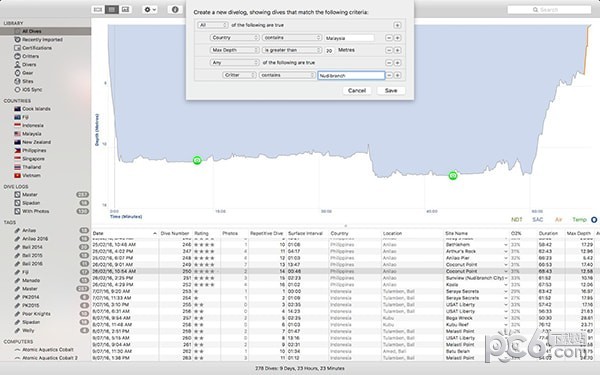This screenshot has height=375, width=600.
Task: Sort table by Rating column
Action: tap(201, 233)
